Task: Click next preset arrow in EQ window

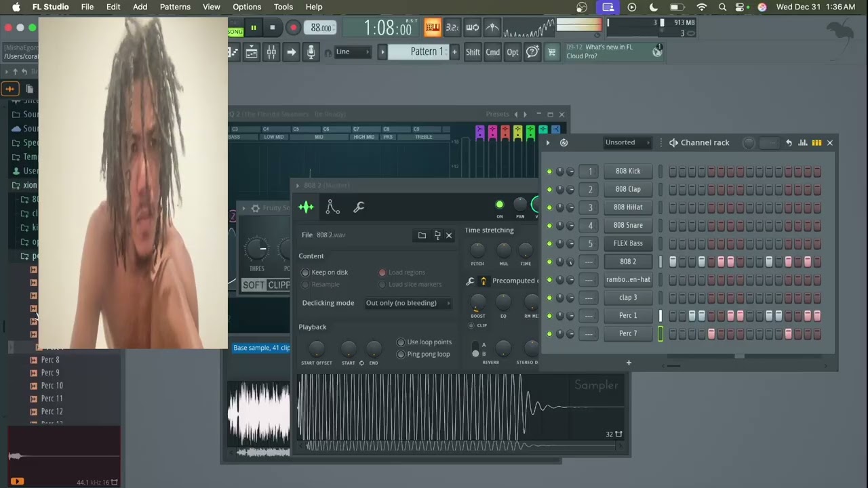Action: pos(525,115)
